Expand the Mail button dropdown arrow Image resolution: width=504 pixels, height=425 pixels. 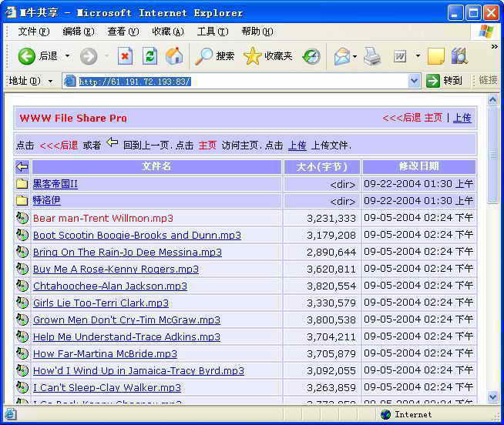[355, 55]
